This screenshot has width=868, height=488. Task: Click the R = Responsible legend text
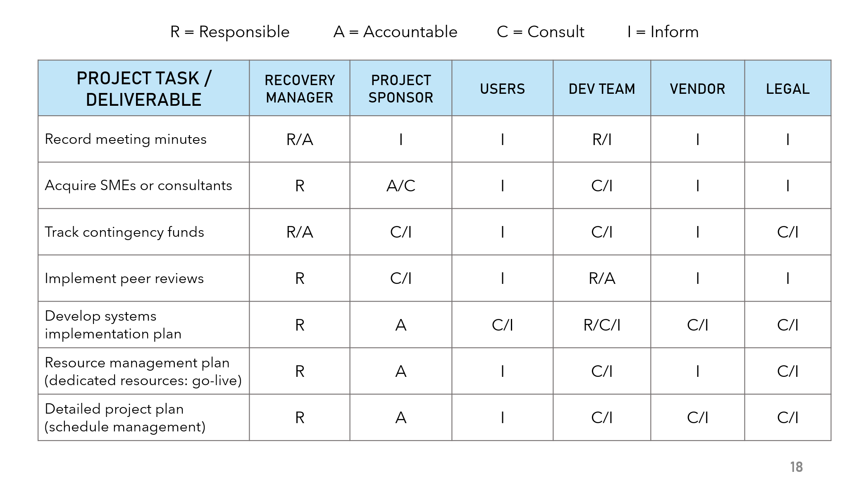[x=230, y=32]
